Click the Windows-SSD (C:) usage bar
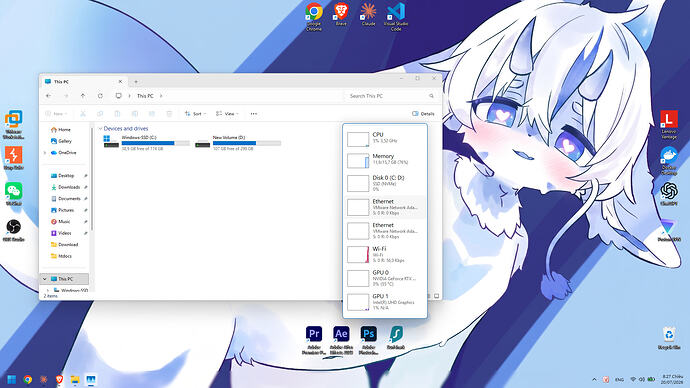Screen dimensions: 690x388 (156, 143)
